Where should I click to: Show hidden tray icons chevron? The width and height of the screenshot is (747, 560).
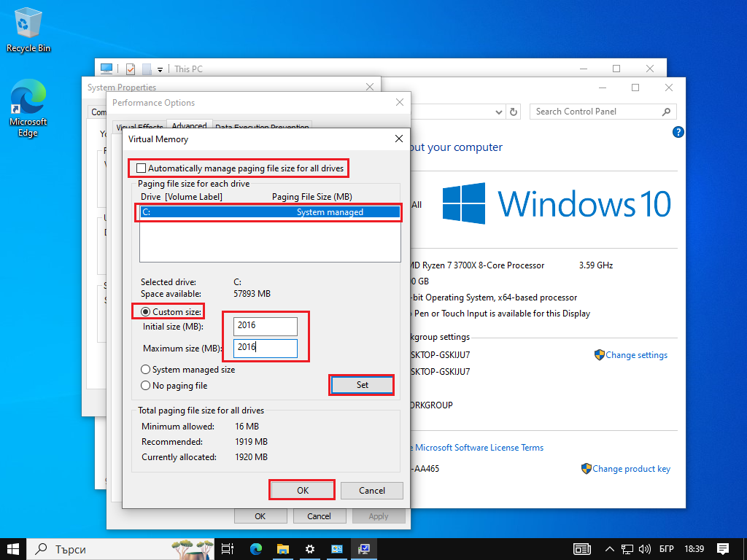click(609, 549)
